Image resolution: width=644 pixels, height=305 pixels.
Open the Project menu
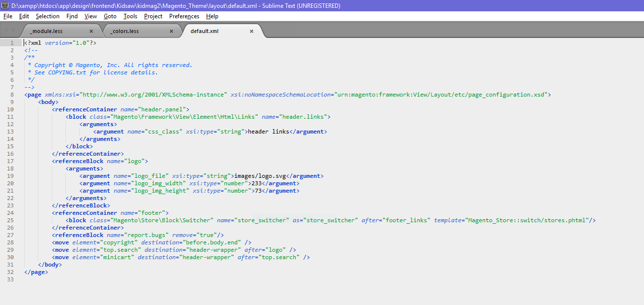153,16
